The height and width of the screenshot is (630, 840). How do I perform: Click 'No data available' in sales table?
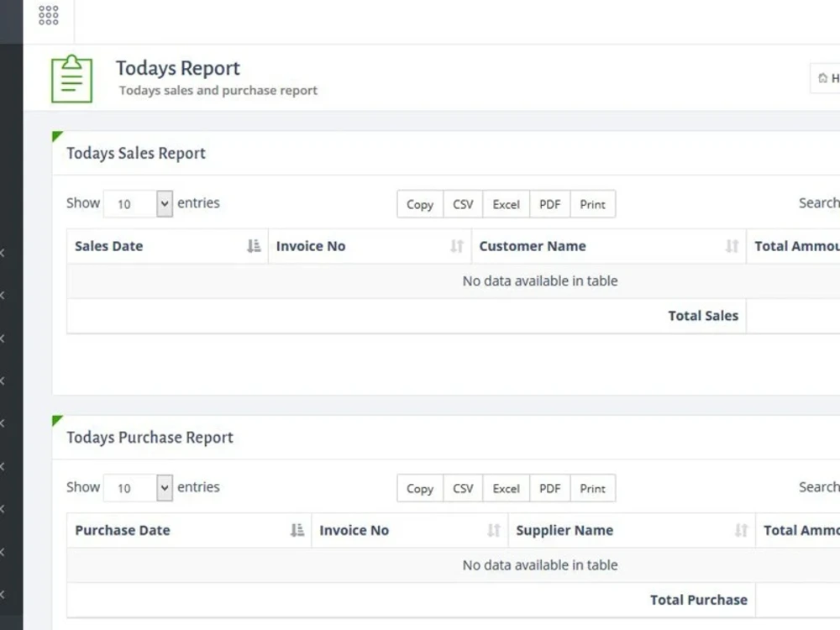[540, 281]
